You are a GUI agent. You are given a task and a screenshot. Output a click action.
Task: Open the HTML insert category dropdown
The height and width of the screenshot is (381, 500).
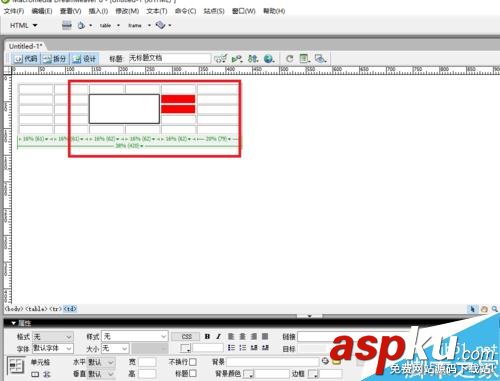(23, 25)
